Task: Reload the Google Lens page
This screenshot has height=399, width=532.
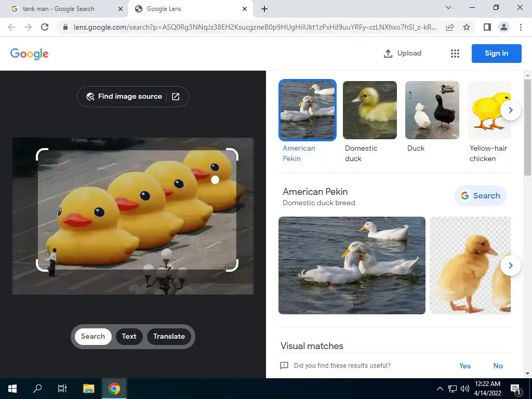Action: (45, 27)
